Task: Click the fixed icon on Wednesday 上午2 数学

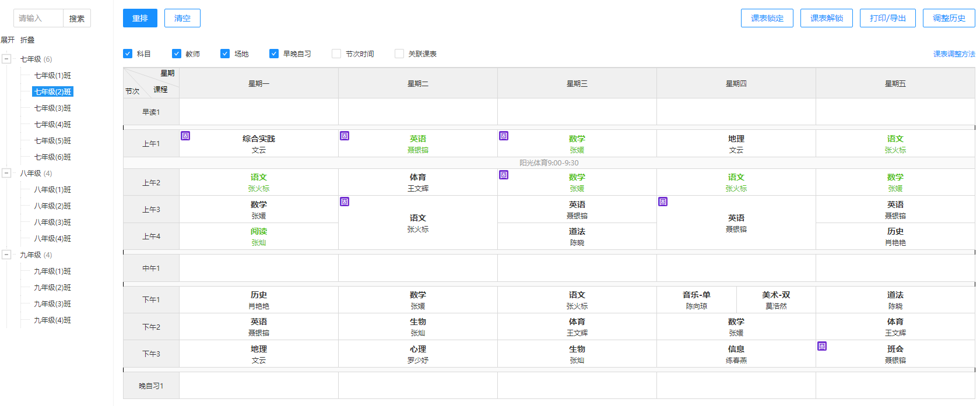Action: (x=504, y=175)
